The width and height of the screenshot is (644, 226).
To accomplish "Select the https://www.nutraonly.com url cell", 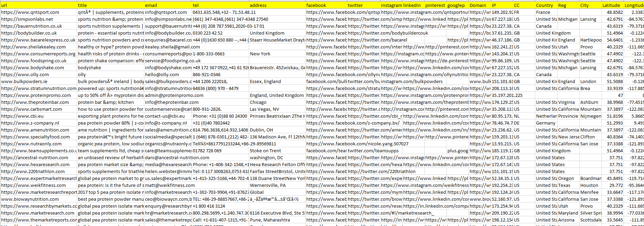I will coord(38,144).
